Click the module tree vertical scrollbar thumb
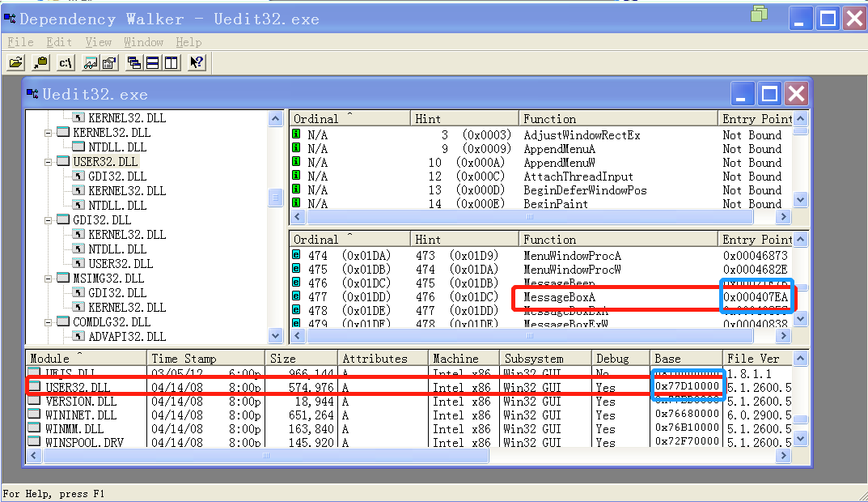The image size is (868, 502). tap(276, 198)
